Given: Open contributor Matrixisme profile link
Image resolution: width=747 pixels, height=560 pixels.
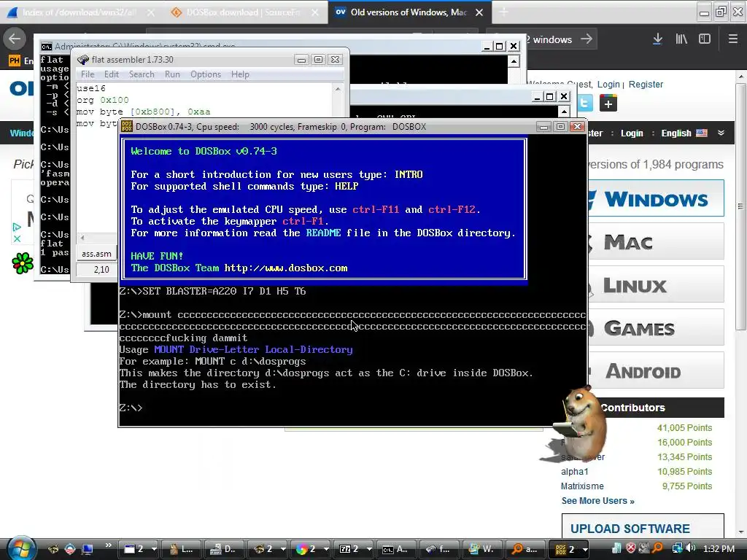Looking at the screenshot, I should (x=582, y=486).
